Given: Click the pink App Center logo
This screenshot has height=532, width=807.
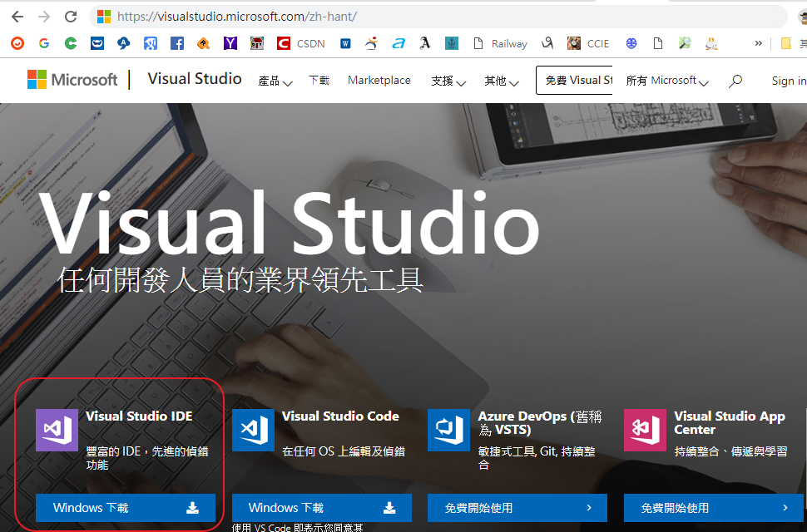Looking at the screenshot, I should click(645, 430).
